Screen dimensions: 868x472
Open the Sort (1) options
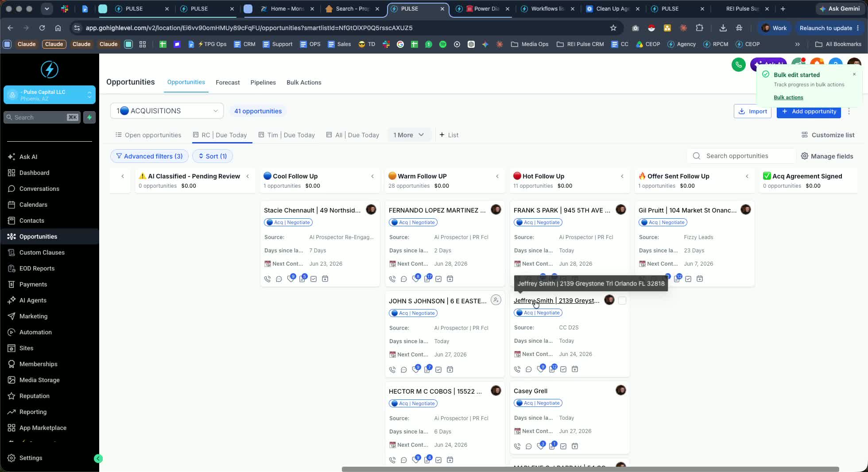pyautogui.click(x=213, y=156)
